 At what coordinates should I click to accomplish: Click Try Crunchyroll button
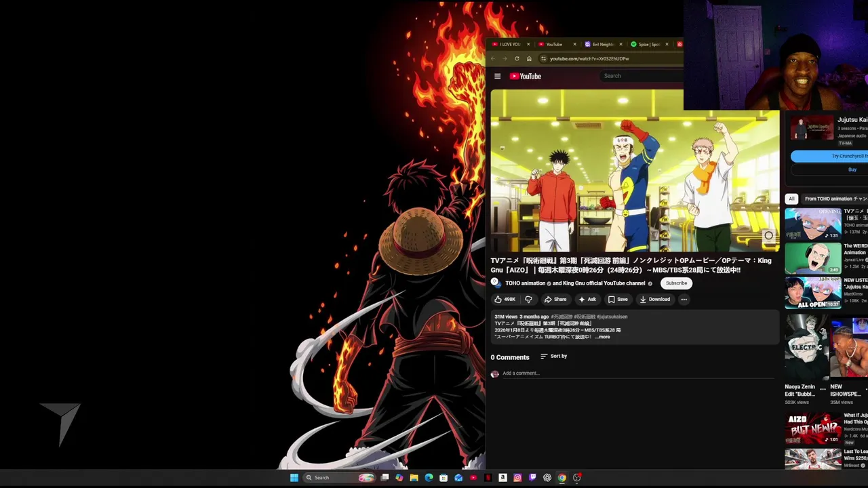829,156
